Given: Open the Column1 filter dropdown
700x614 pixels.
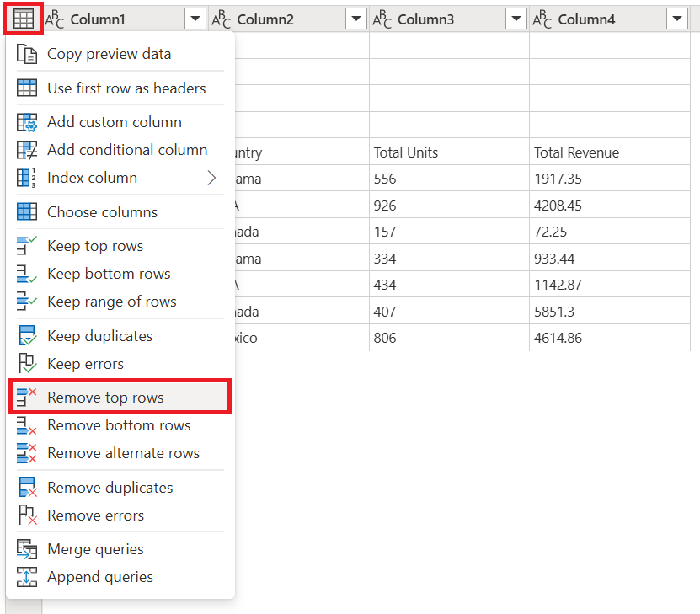Looking at the screenshot, I should click(195, 18).
